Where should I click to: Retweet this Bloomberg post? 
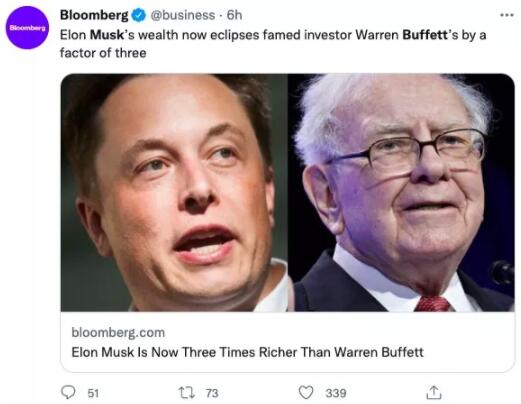point(186,393)
